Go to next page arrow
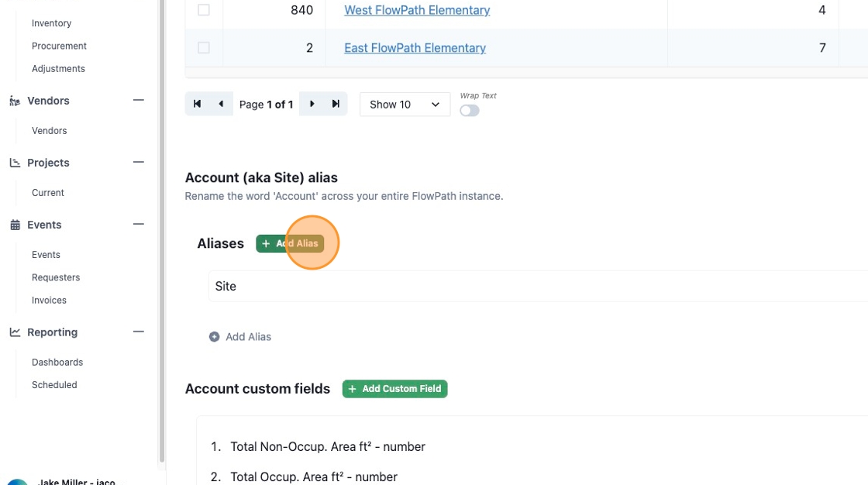Image resolution: width=868 pixels, height=485 pixels. click(x=312, y=104)
